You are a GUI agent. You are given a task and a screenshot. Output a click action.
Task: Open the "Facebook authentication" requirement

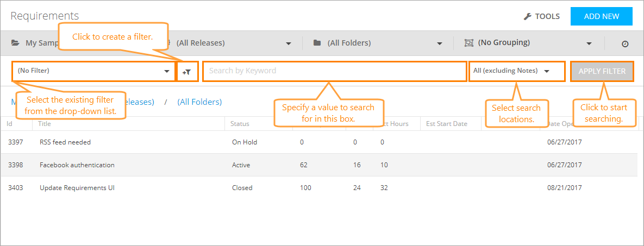pyautogui.click(x=77, y=165)
